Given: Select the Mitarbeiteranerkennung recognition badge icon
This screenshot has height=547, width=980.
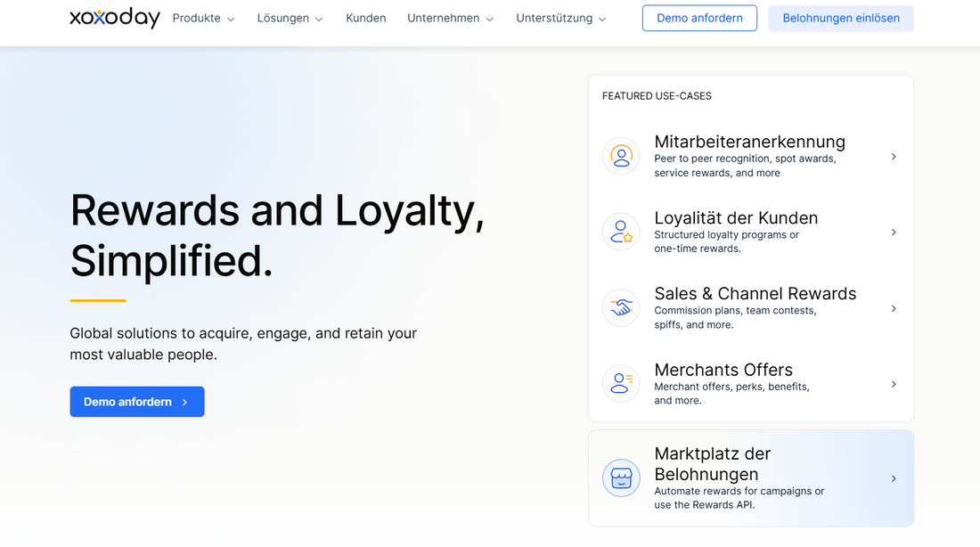Looking at the screenshot, I should coord(621,156).
